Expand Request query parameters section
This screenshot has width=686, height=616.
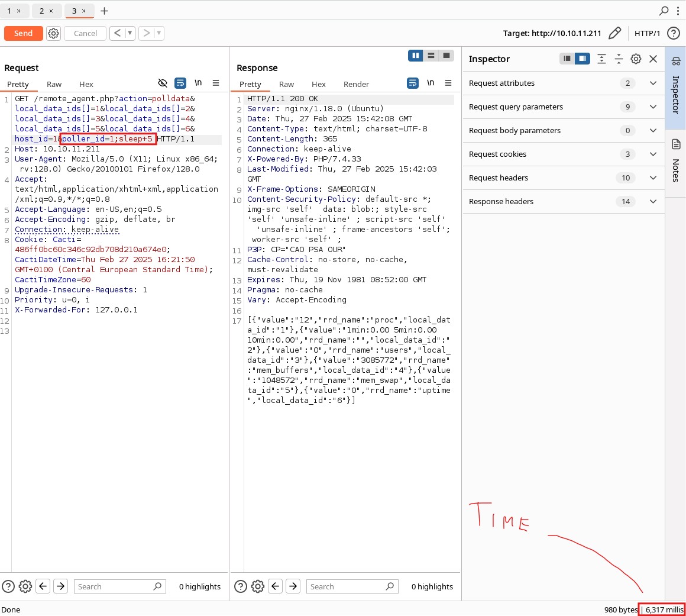tap(653, 107)
